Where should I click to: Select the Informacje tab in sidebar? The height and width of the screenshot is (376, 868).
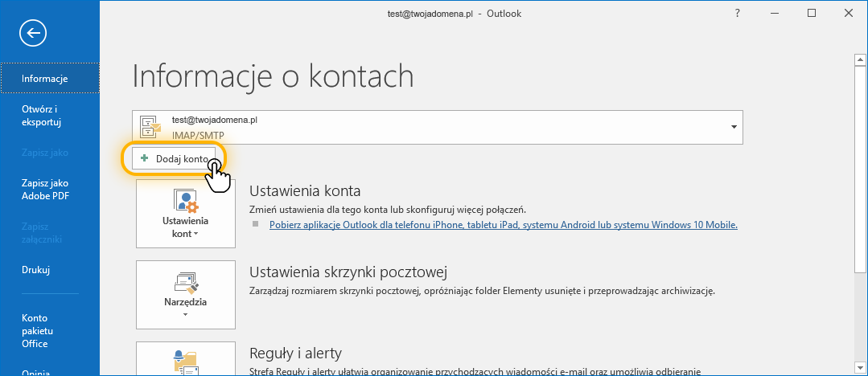[x=50, y=78]
